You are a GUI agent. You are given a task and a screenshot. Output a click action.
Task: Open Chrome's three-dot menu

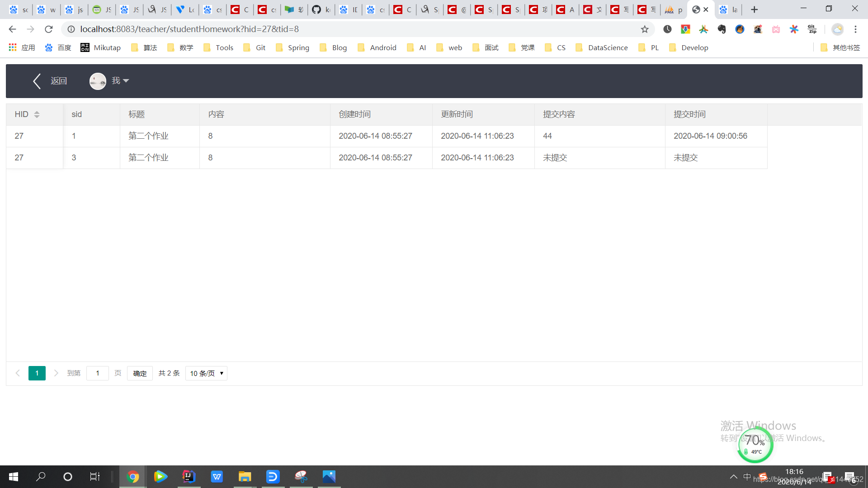tap(855, 29)
